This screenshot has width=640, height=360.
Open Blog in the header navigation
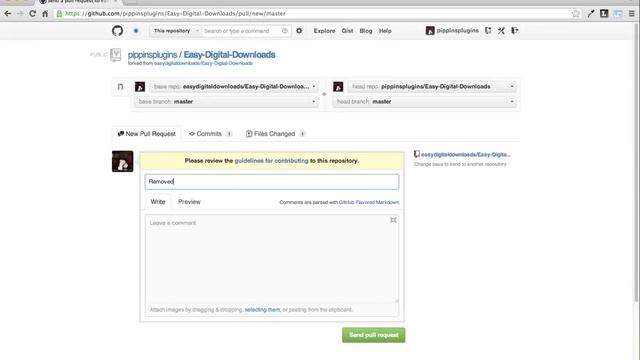(366, 31)
